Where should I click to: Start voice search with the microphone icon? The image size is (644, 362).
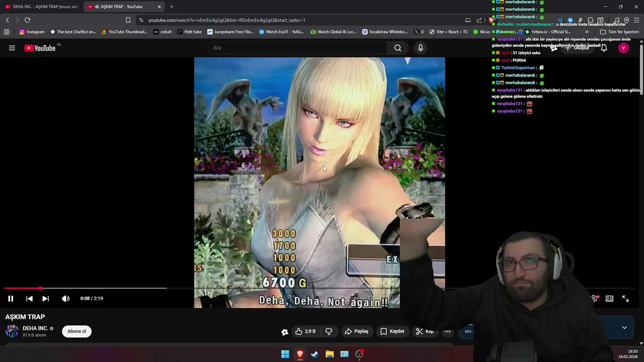(421, 48)
